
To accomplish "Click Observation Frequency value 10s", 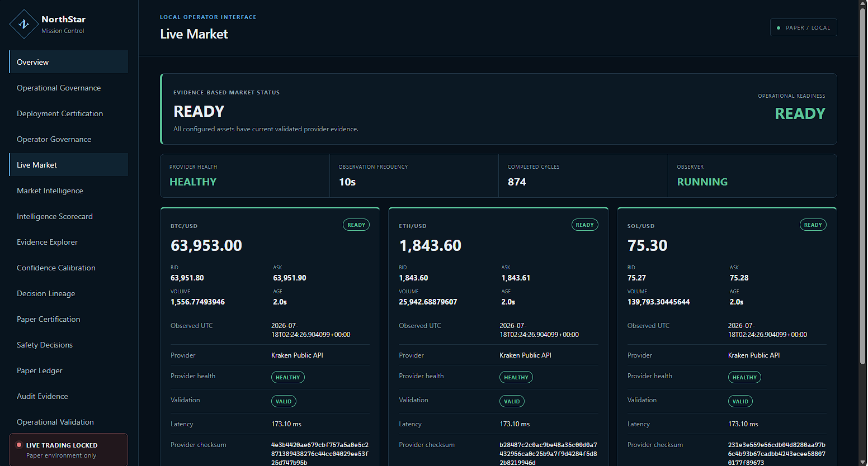I will [347, 182].
